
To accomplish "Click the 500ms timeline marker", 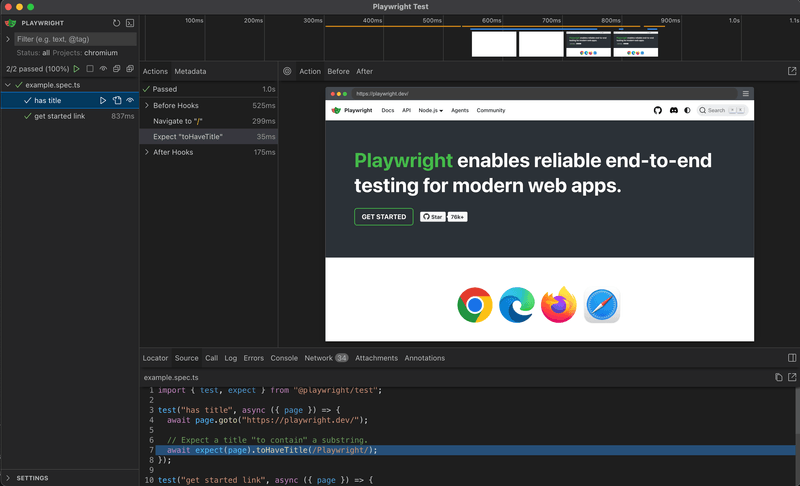I will tap(432, 20).
